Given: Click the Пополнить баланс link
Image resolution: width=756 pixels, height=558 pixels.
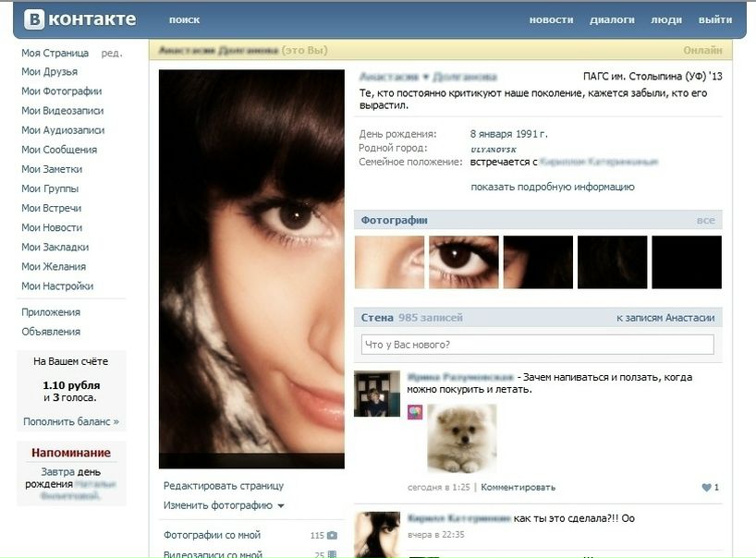Looking at the screenshot, I should 71,421.
